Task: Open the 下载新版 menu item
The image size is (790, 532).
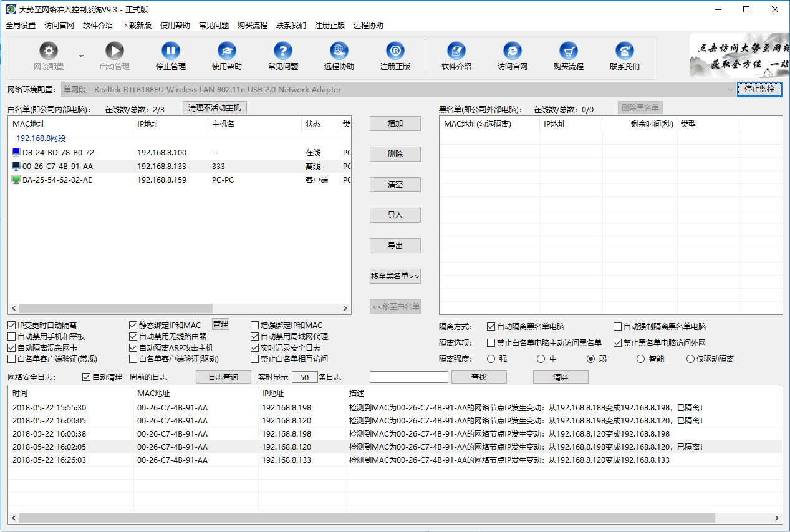Action: pos(137,26)
